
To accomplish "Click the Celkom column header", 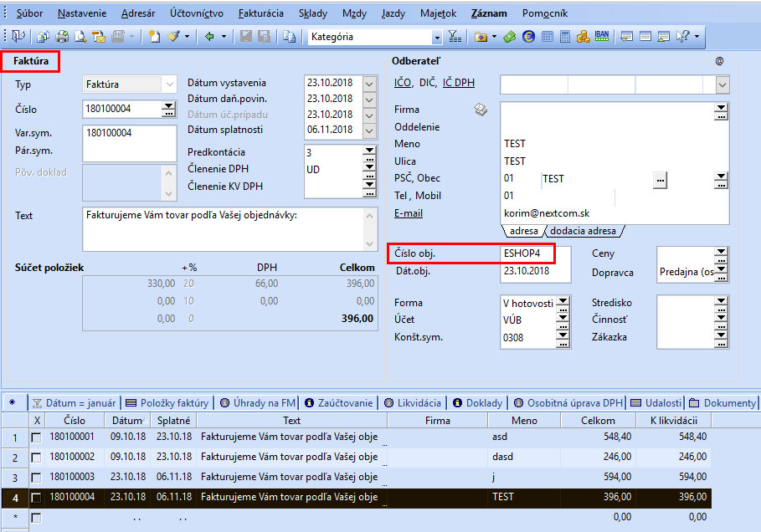I will point(598,421).
